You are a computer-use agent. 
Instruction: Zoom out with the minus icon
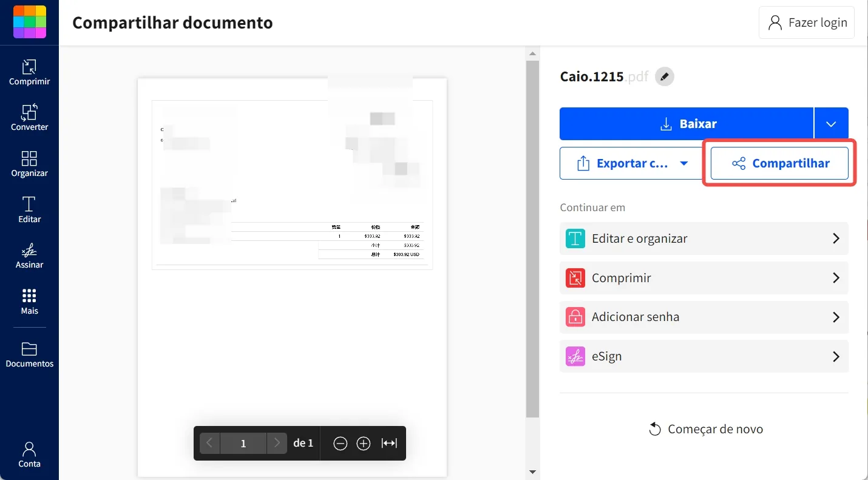tap(341, 444)
